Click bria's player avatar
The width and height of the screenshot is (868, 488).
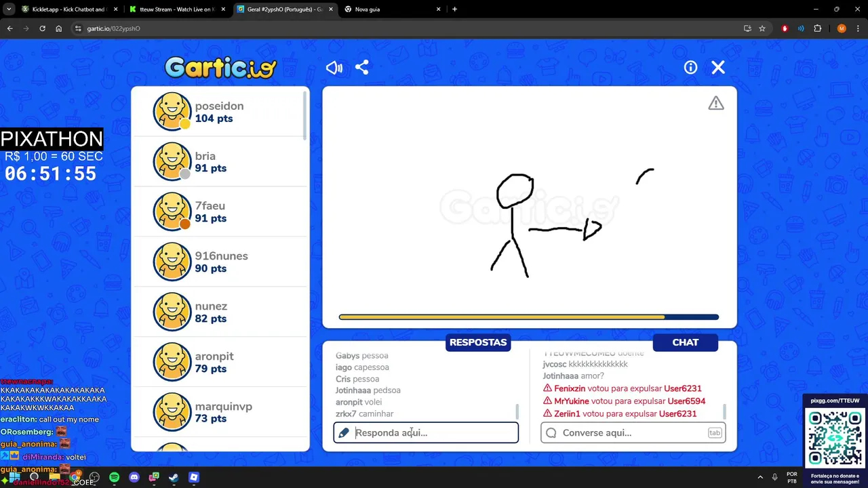(172, 161)
